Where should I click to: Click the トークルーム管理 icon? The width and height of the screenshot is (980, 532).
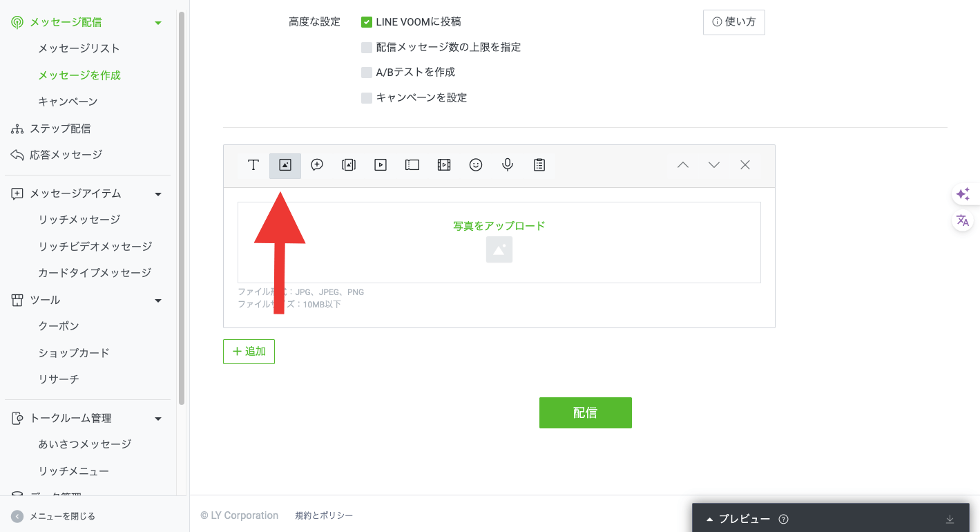pos(17,419)
